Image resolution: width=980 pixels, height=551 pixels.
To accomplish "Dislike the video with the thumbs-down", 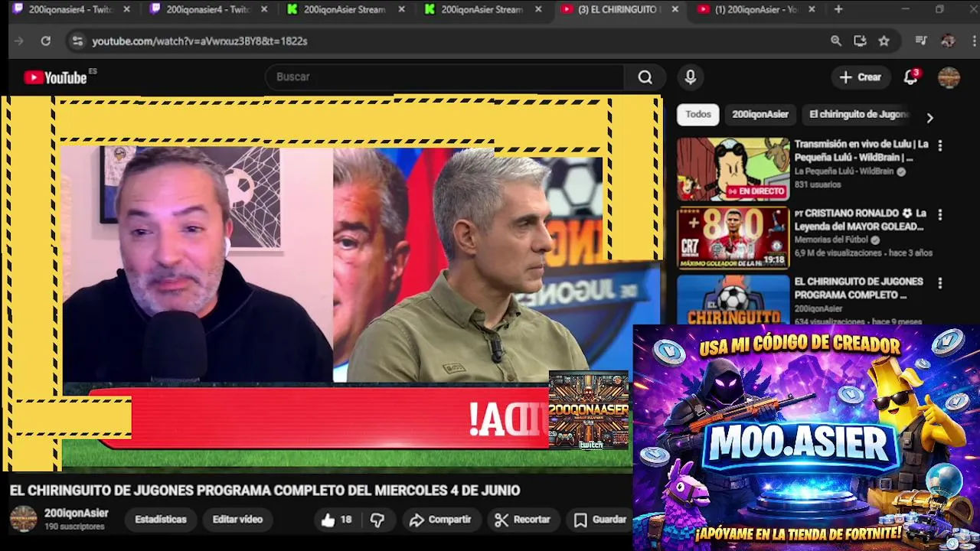I will (377, 520).
